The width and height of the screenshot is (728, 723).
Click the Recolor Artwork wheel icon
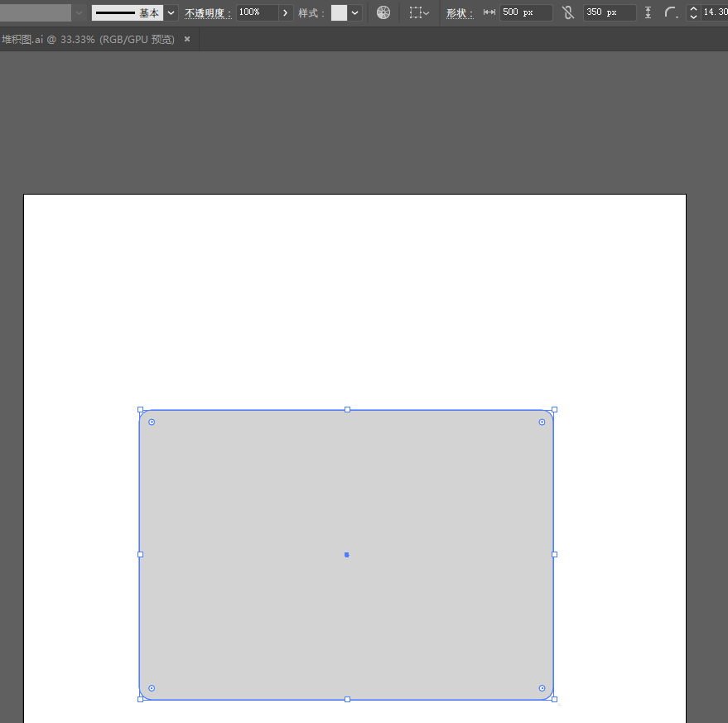383,12
